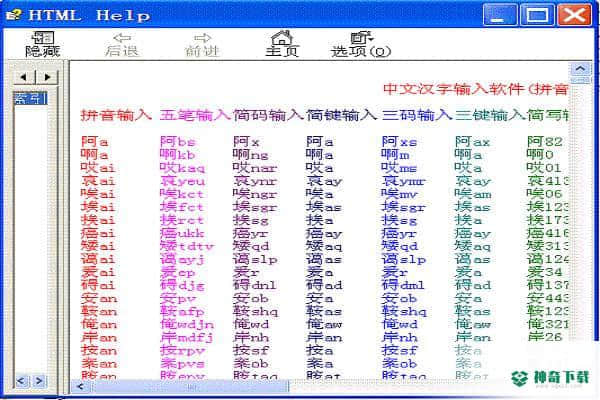600x400 pixels.
Task: Click the 拼音输入 column heading
Action: (x=116, y=114)
